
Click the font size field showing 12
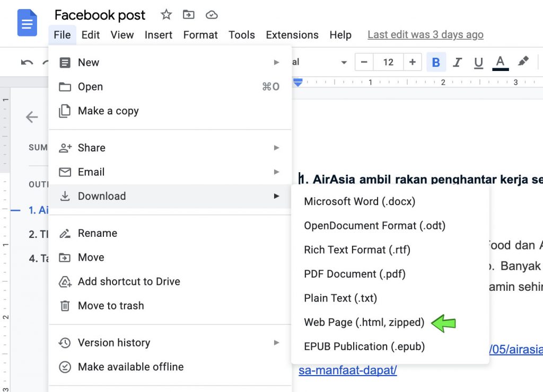click(x=388, y=63)
